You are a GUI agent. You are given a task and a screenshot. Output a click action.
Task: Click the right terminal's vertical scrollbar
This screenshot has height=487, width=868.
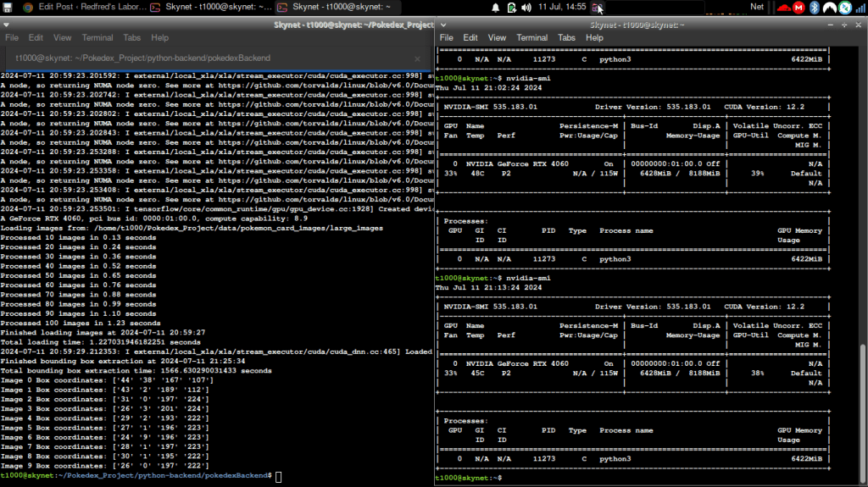pos(863,407)
